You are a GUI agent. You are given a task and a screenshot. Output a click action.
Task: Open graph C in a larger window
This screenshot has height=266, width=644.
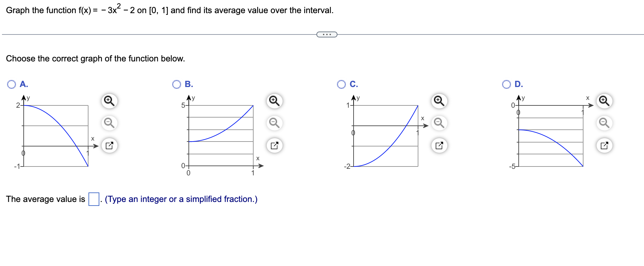click(x=440, y=145)
